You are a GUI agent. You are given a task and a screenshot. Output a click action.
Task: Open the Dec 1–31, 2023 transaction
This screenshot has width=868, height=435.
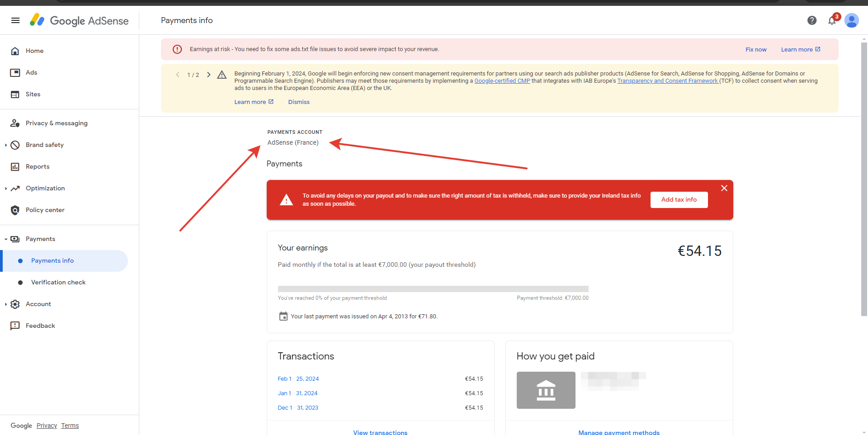coord(298,408)
